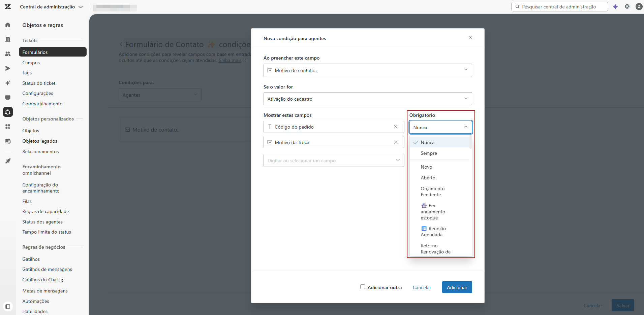Open Gatilhos do Chat external link
This screenshot has width=644, height=315.
42,280
